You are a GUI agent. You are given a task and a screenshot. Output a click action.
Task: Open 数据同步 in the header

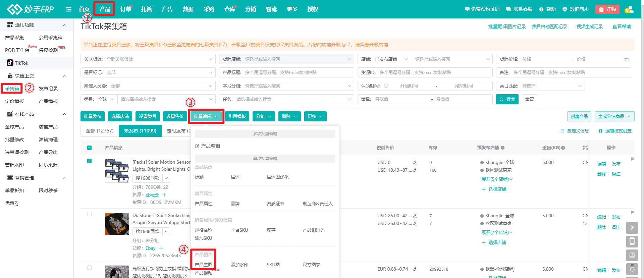click(576, 9)
